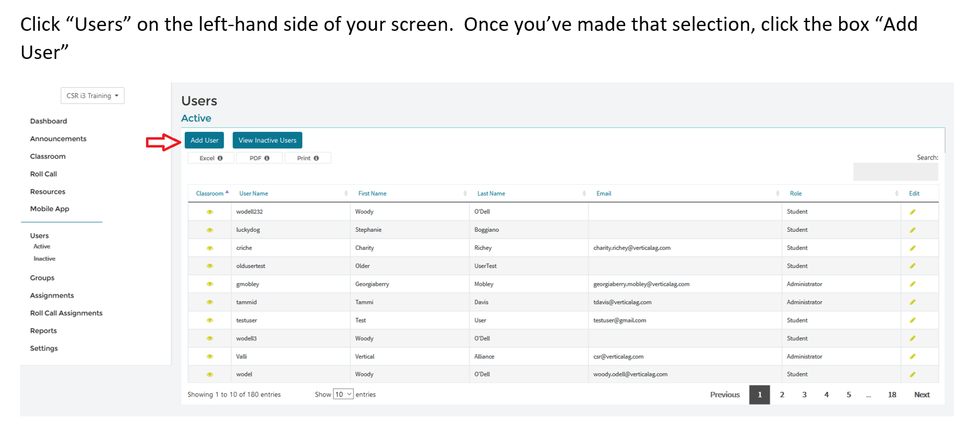Click the pencil edit icon for wodell232
The height and width of the screenshot is (434, 980).
click(x=912, y=212)
